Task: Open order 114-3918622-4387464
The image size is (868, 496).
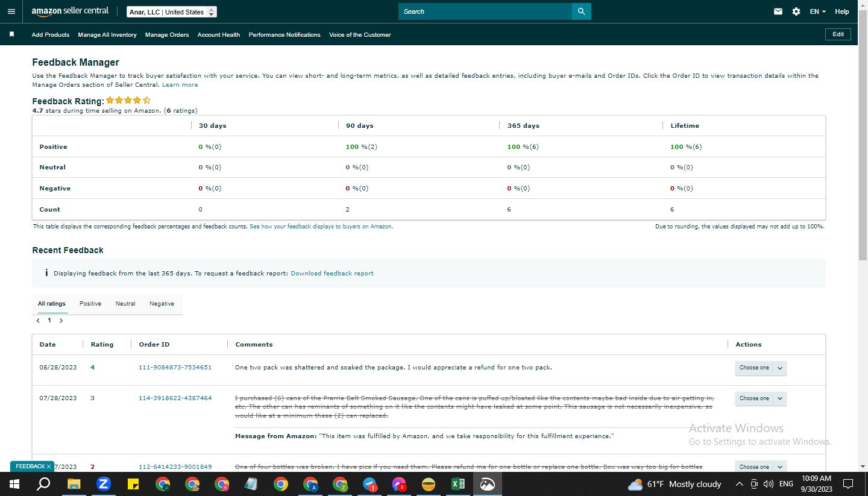Action: [175, 398]
